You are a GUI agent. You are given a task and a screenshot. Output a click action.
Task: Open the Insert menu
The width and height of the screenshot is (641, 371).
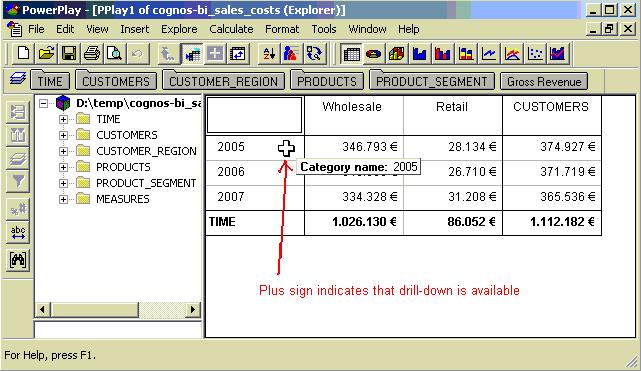point(134,29)
